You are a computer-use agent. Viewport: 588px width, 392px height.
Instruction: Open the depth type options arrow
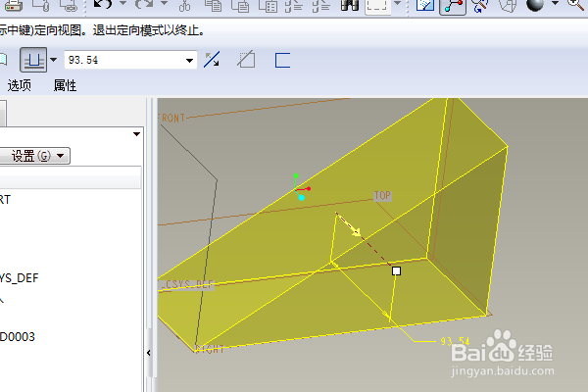pos(53,60)
